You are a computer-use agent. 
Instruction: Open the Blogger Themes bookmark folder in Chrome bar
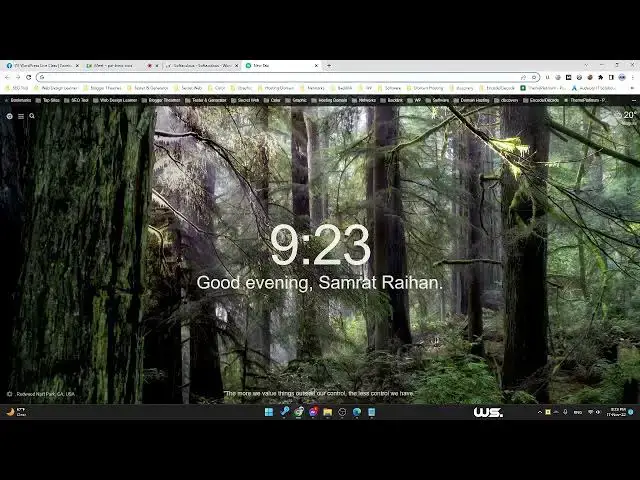[102, 88]
